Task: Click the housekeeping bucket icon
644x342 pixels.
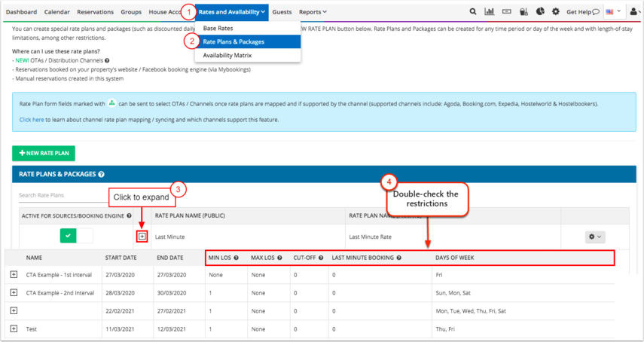Action: coord(523,12)
